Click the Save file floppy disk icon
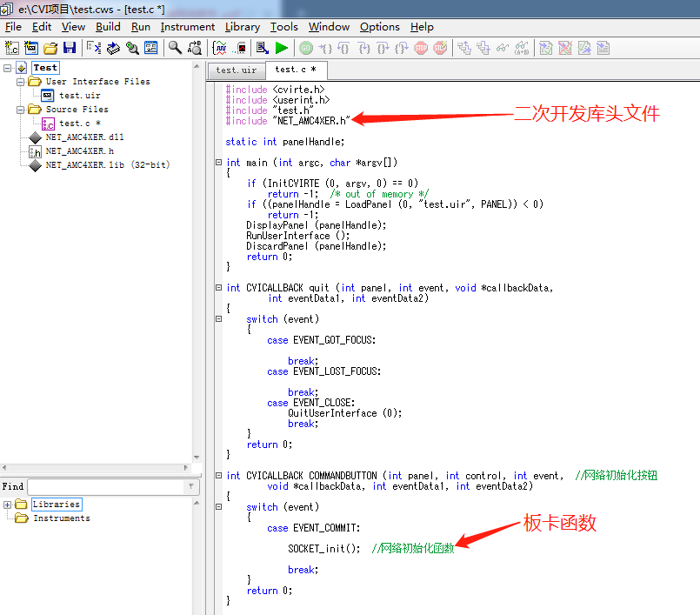The height and width of the screenshot is (615, 700). pyautogui.click(x=70, y=48)
